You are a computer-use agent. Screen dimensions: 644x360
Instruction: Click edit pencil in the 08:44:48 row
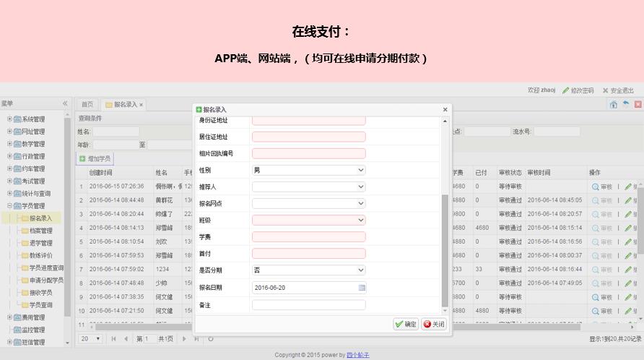pos(628,200)
